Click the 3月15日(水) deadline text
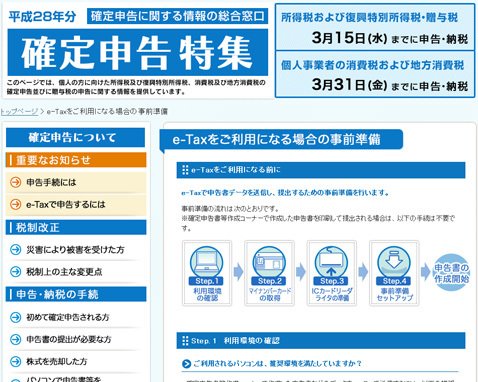The image size is (478, 382). coord(349,38)
